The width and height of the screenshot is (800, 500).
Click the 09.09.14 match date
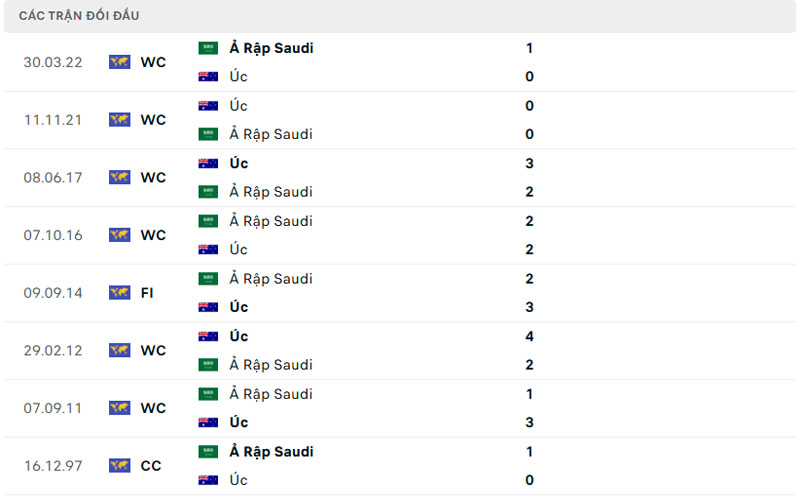tap(53, 293)
